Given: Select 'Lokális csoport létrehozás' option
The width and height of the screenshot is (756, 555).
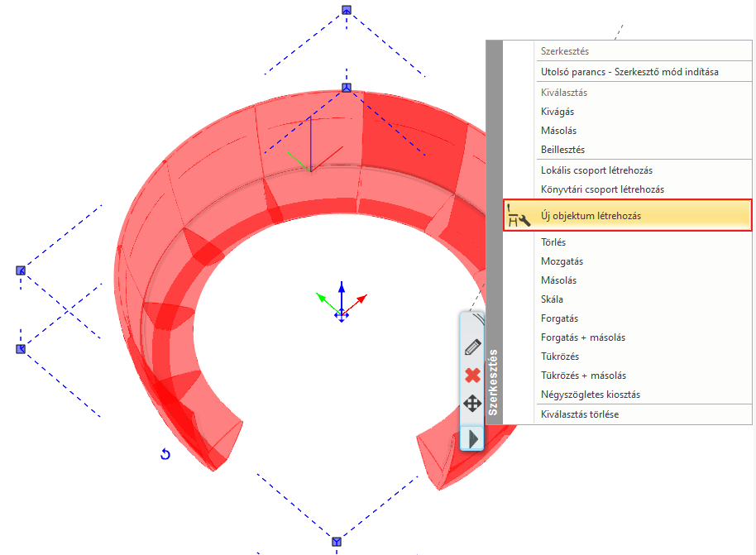Looking at the screenshot, I should [x=596, y=170].
